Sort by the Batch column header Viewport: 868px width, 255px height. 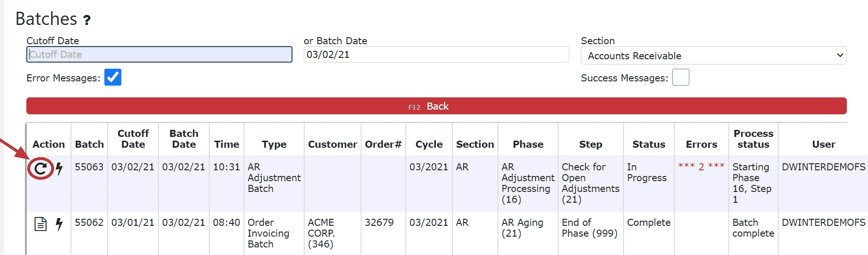tap(89, 144)
